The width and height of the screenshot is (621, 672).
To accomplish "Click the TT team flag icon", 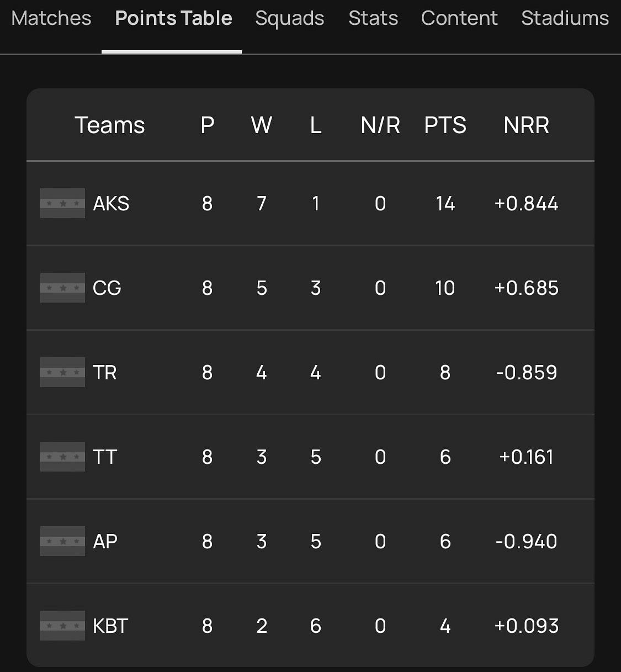I will 62,457.
